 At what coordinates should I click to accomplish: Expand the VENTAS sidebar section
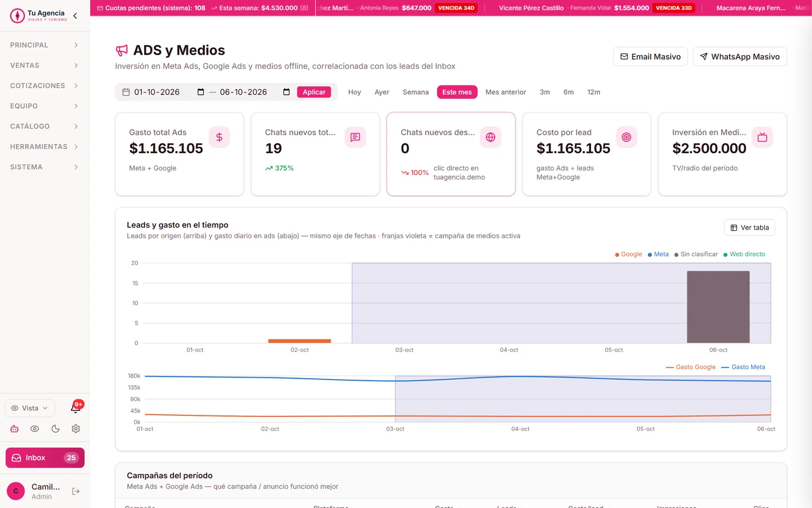[x=44, y=66]
